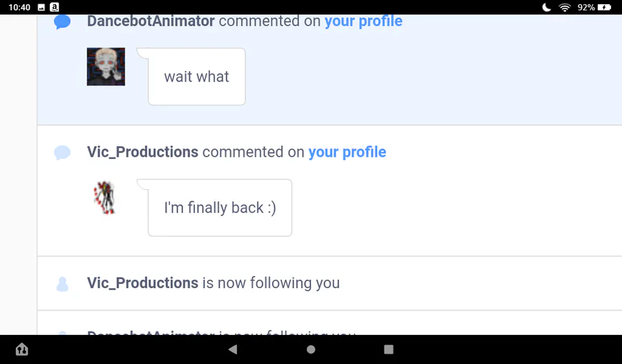The width and height of the screenshot is (622, 364).
Task: Click the follower person icon beside Vic_Productions
Action: tap(62, 284)
